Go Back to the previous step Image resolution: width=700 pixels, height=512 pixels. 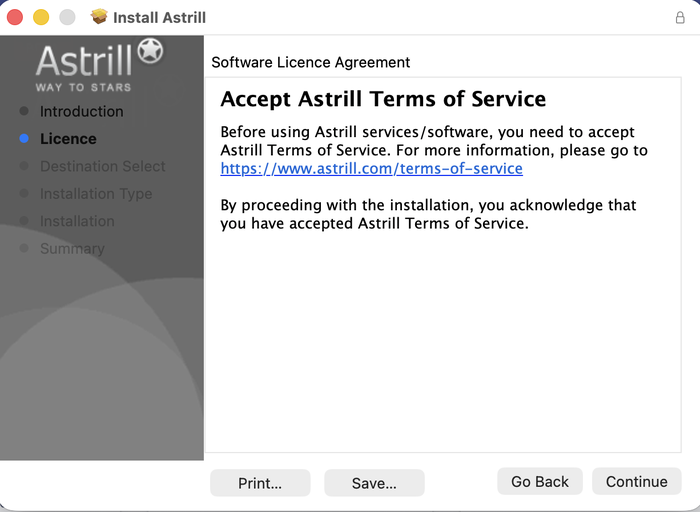click(x=540, y=481)
